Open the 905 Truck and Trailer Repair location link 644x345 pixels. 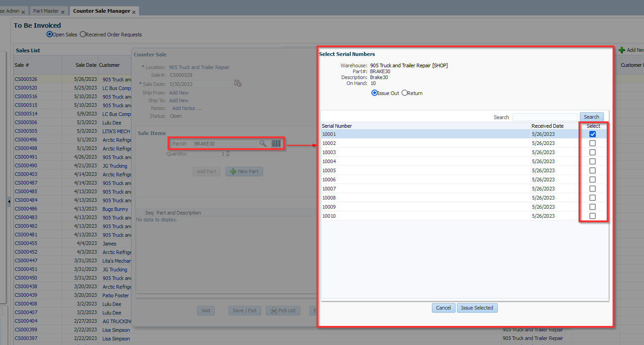(199, 67)
